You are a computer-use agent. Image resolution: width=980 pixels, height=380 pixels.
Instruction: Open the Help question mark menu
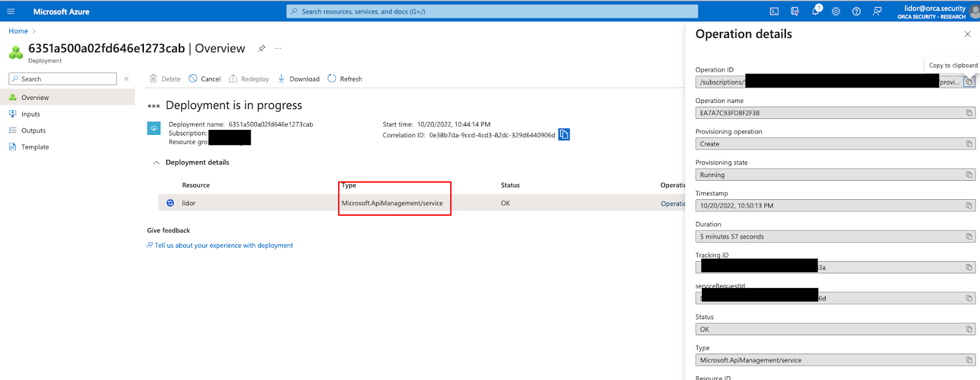pyautogui.click(x=856, y=11)
